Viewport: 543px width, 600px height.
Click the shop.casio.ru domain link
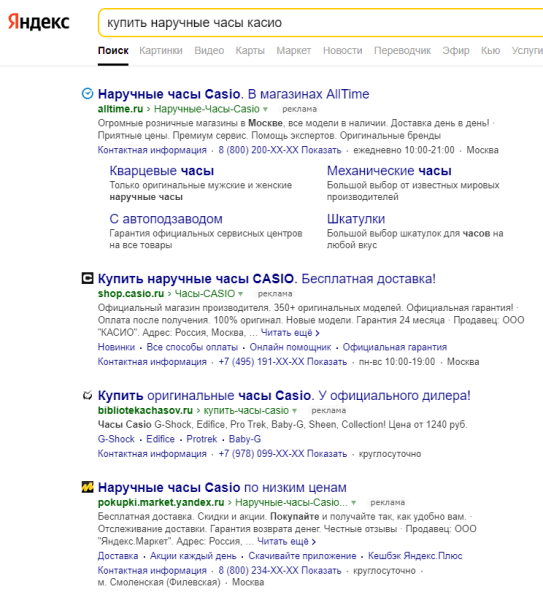pos(131,293)
